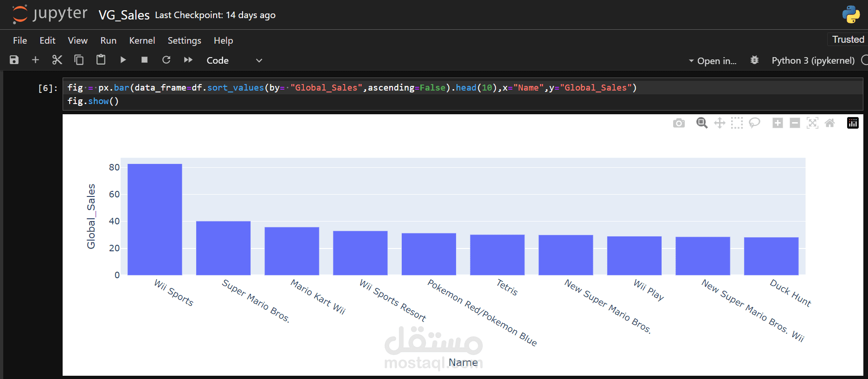Open the Run menu
This screenshot has height=379, width=868.
point(109,40)
